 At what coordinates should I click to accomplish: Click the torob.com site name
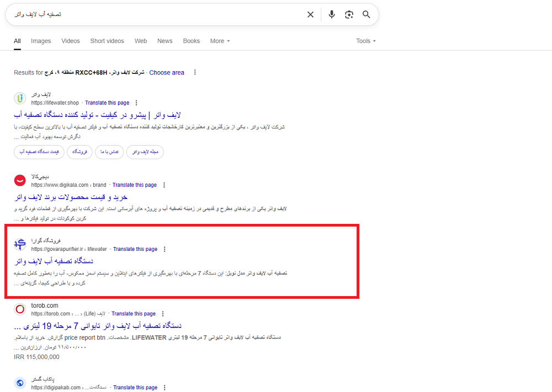click(45, 305)
